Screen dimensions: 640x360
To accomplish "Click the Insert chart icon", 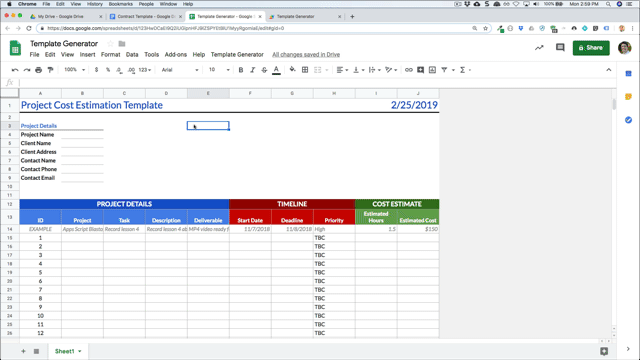I will (x=432, y=70).
